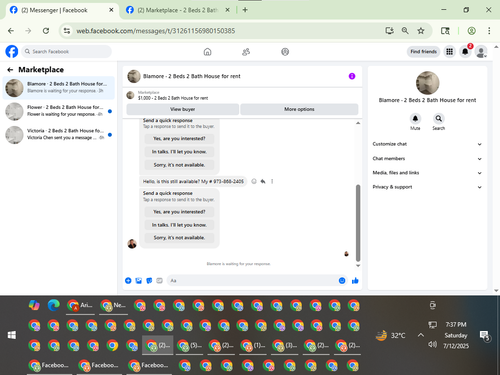
Task: Launch Microsoft Edge from the taskbar
Action: click(x=53, y=305)
